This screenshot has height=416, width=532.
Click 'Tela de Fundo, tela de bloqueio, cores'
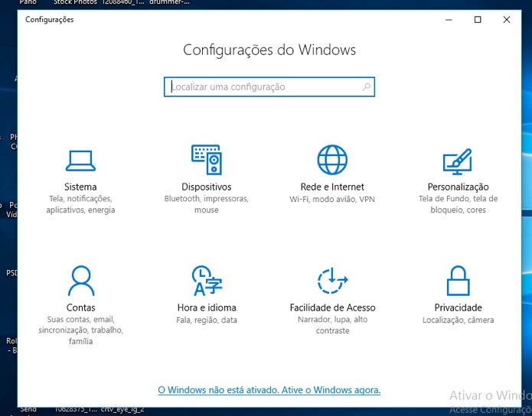click(458, 204)
